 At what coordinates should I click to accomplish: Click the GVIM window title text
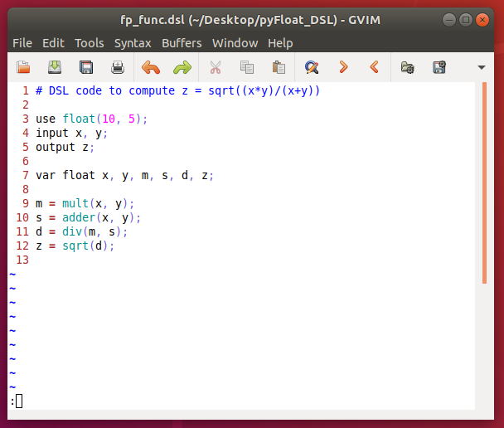click(x=250, y=20)
